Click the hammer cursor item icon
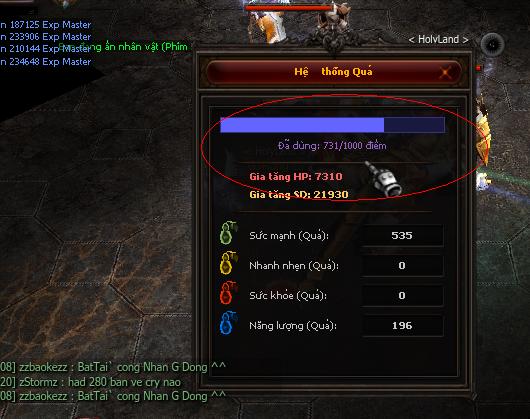 click(384, 179)
